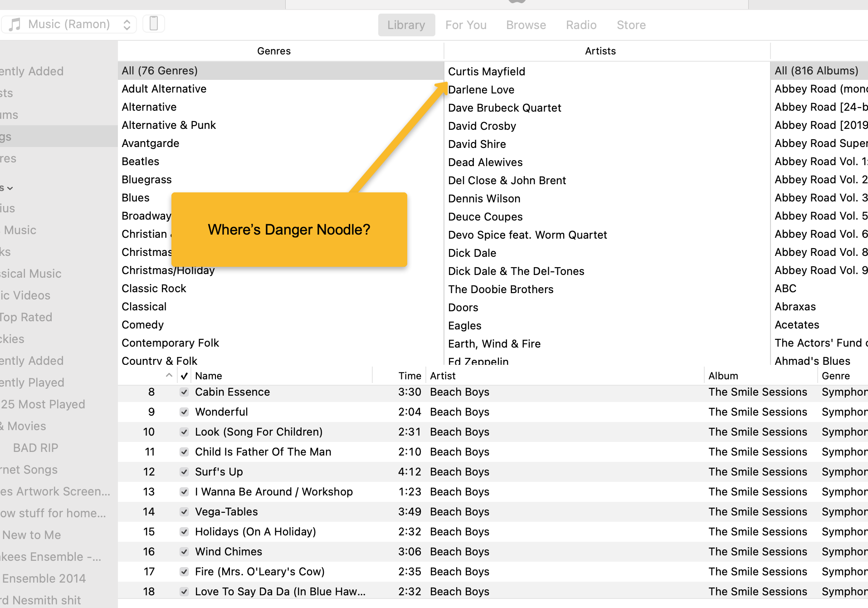Pick The Doobie Brothers in the artist list
This screenshot has height=608, width=868.
(x=607, y=289)
